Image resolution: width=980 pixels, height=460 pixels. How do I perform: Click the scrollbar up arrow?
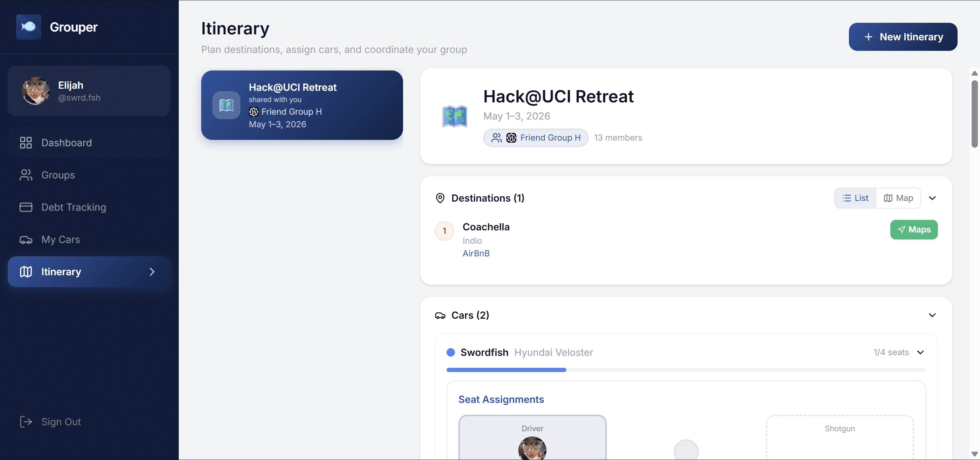(x=975, y=73)
